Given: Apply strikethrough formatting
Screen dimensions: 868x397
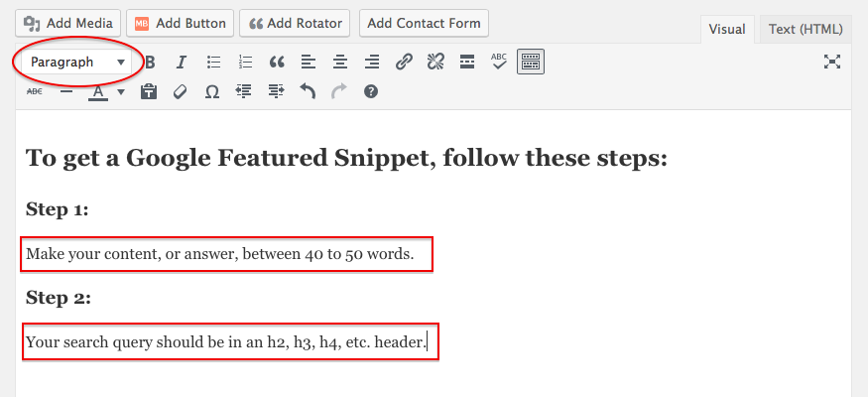Looking at the screenshot, I should [x=35, y=91].
